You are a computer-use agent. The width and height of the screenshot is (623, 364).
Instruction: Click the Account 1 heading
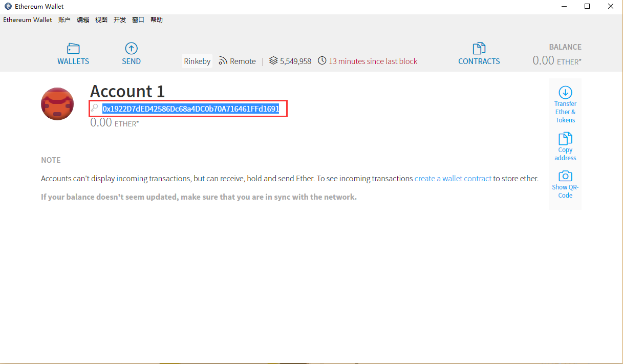click(127, 91)
